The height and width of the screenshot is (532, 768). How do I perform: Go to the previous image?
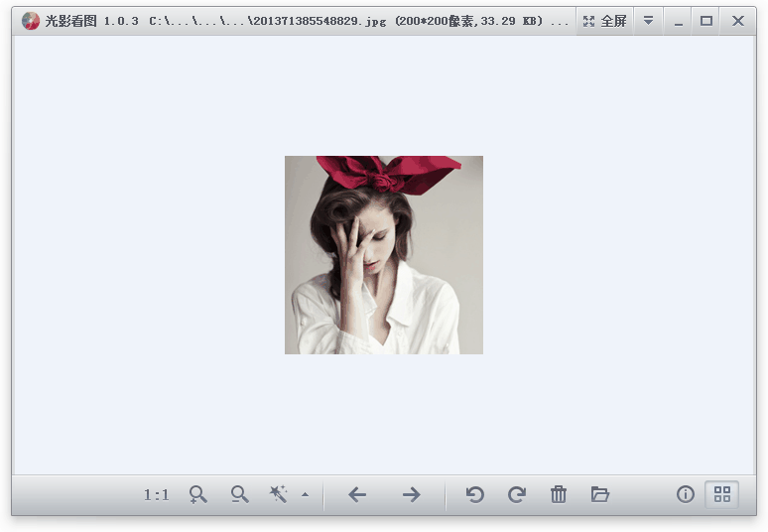point(357,494)
